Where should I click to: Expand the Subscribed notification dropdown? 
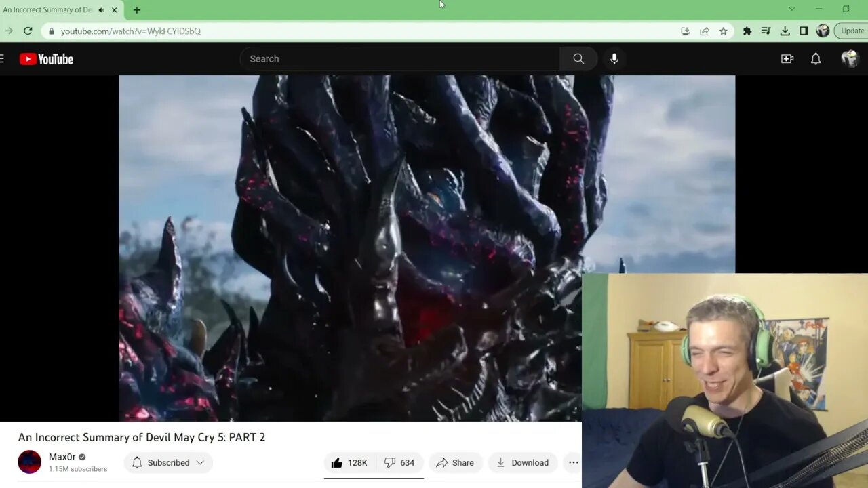click(168, 463)
